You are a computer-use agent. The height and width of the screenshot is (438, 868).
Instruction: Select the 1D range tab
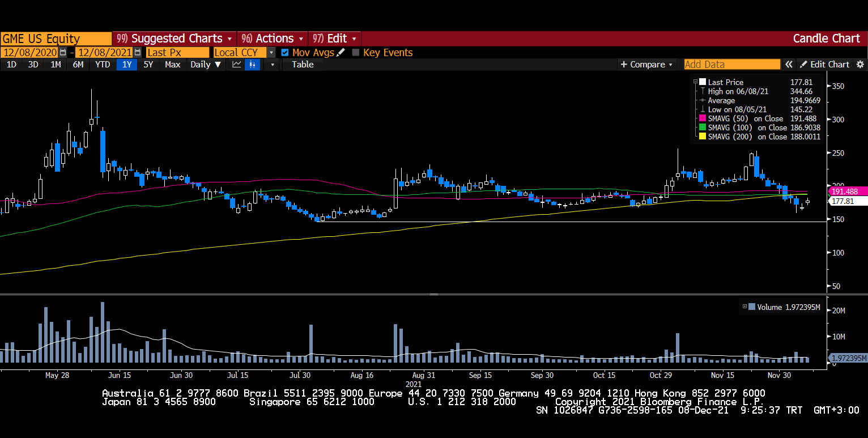pyautogui.click(x=11, y=65)
